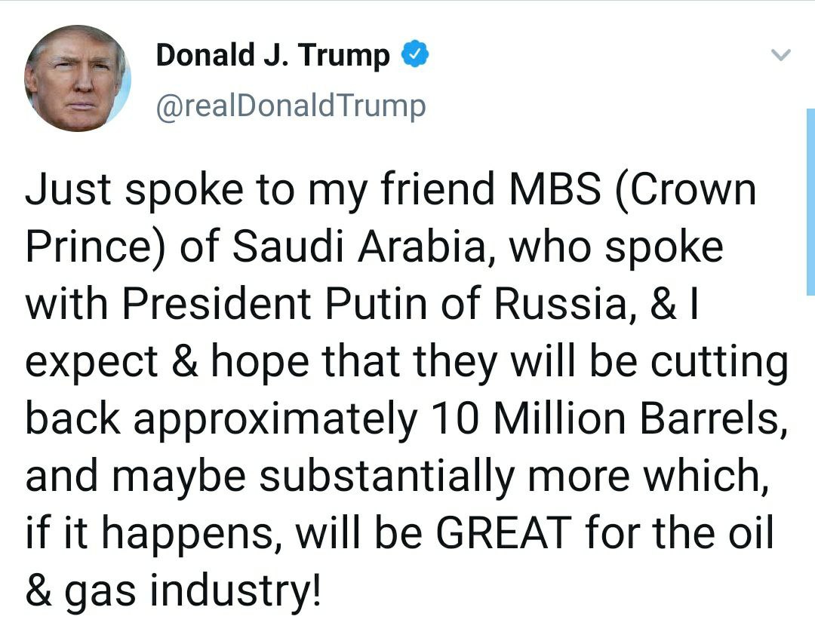Click the blue verified badge
The image size is (815, 644).
point(416,55)
